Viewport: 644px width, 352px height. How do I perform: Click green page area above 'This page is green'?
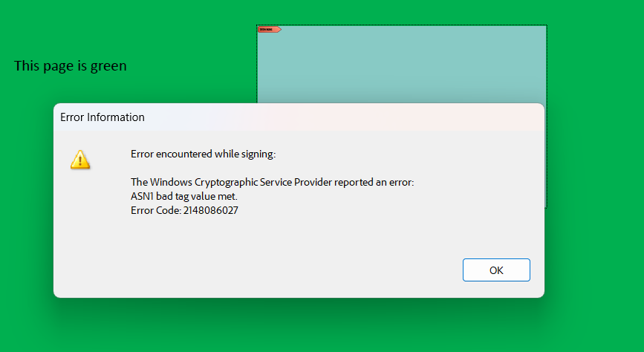click(71, 29)
